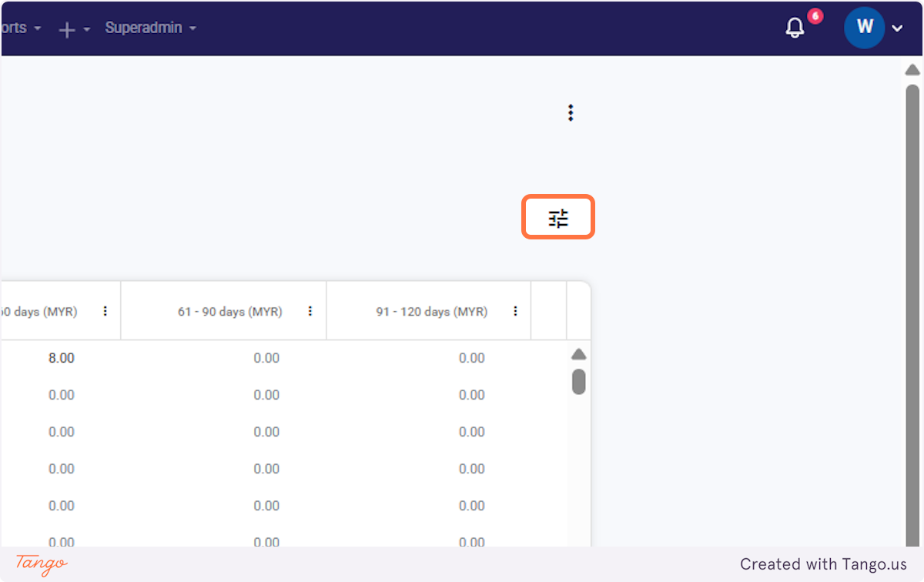924x582 pixels.
Task: Open the page's three-dot more options
Action: coord(571,113)
